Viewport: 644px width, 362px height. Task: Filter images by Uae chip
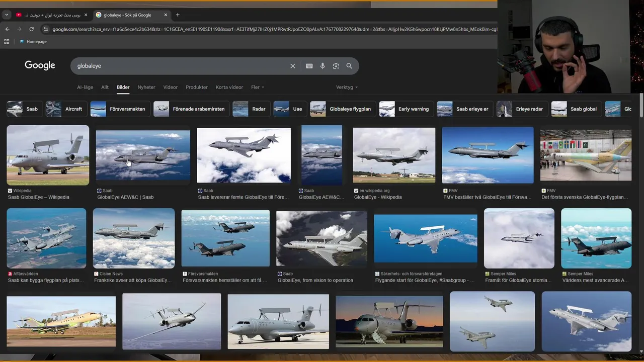[x=290, y=109]
